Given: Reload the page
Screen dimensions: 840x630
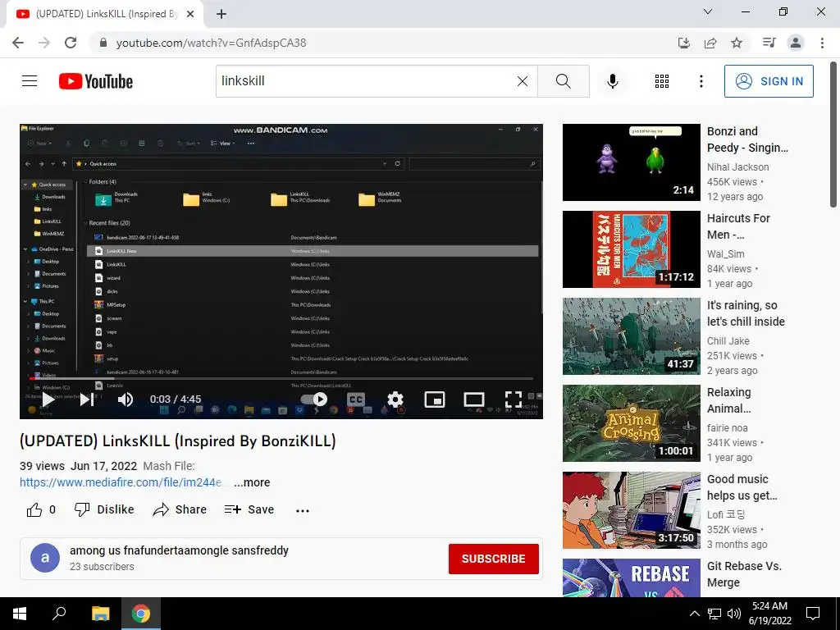Looking at the screenshot, I should click(x=71, y=43).
